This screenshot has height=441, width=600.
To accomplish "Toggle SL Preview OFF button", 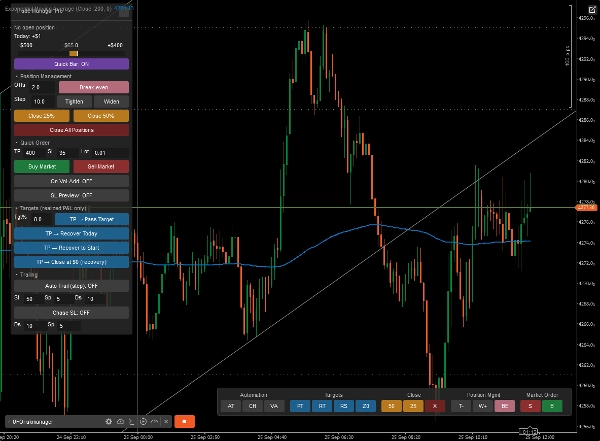I will coord(72,195).
